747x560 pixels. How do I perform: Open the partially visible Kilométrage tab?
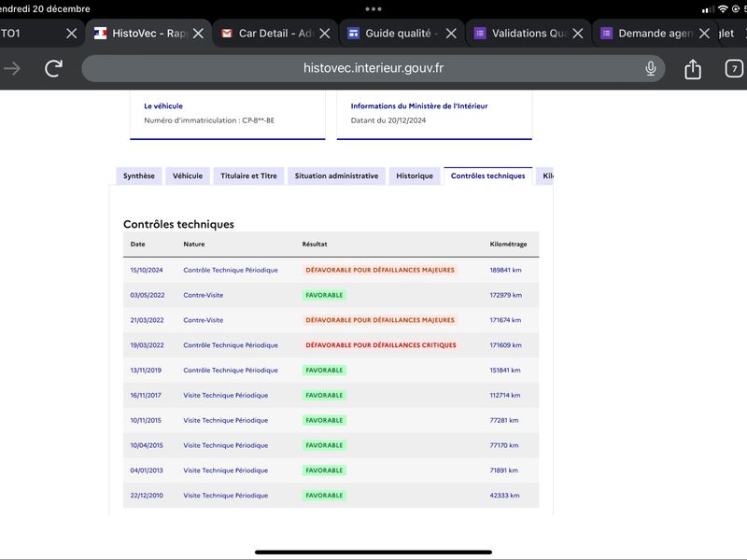tap(545, 175)
